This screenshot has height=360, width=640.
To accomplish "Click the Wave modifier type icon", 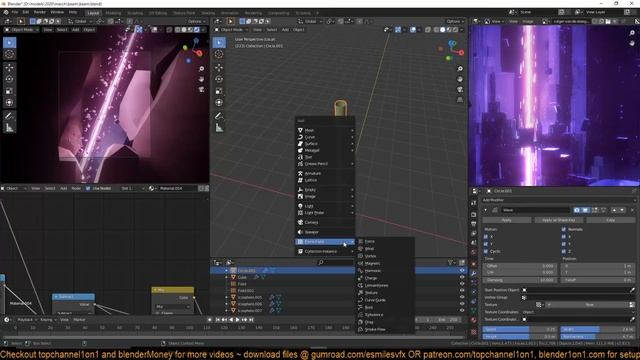I will [x=495, y=210].
